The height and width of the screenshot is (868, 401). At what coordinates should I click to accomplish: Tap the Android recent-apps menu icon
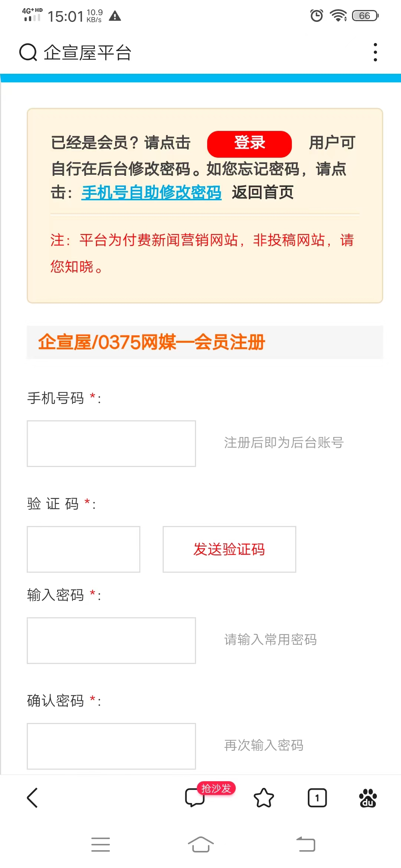(101, 845)
